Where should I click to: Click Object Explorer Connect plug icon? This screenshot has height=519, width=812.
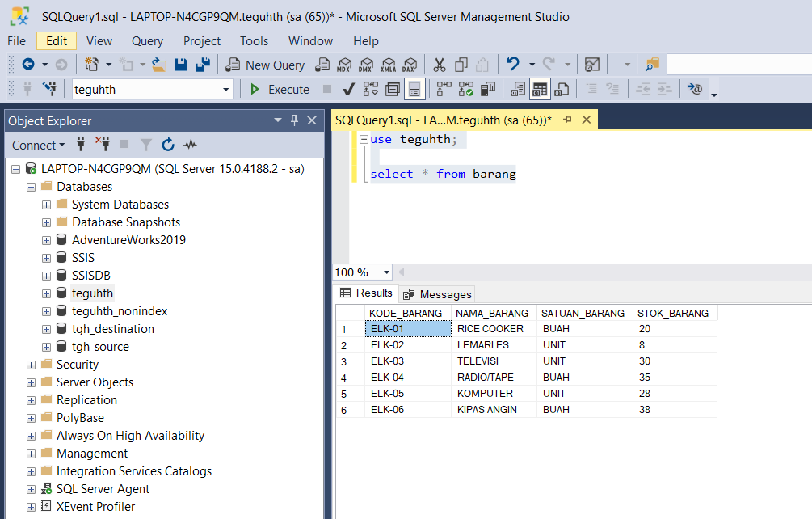click(81, 145)
